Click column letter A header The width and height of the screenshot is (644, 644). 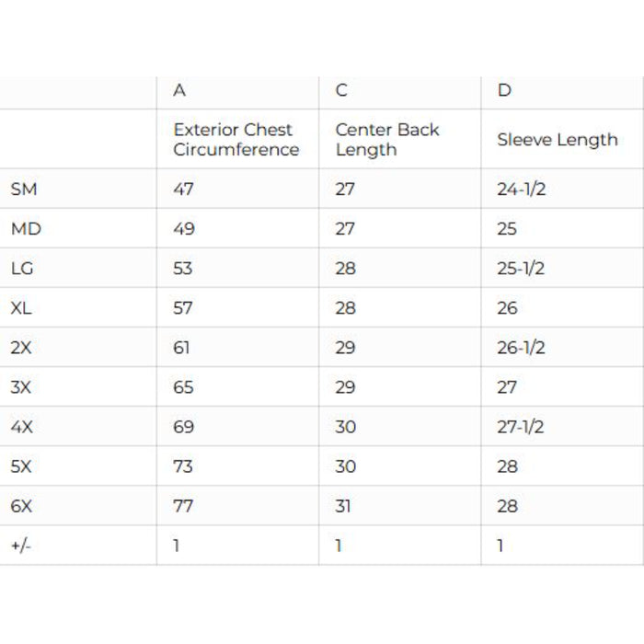pos(179,90)
